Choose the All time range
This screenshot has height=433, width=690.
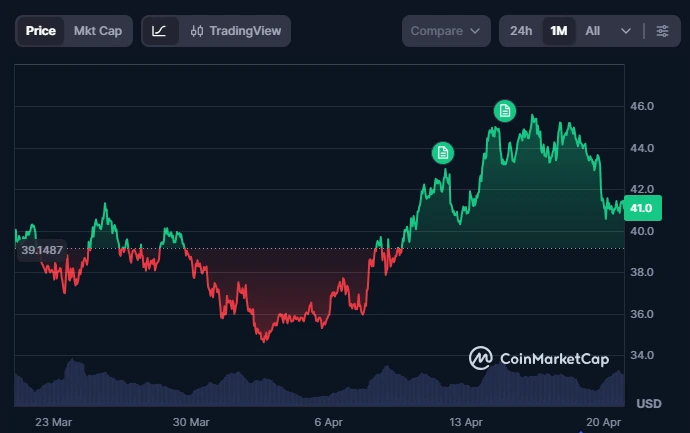click(593, 31)
